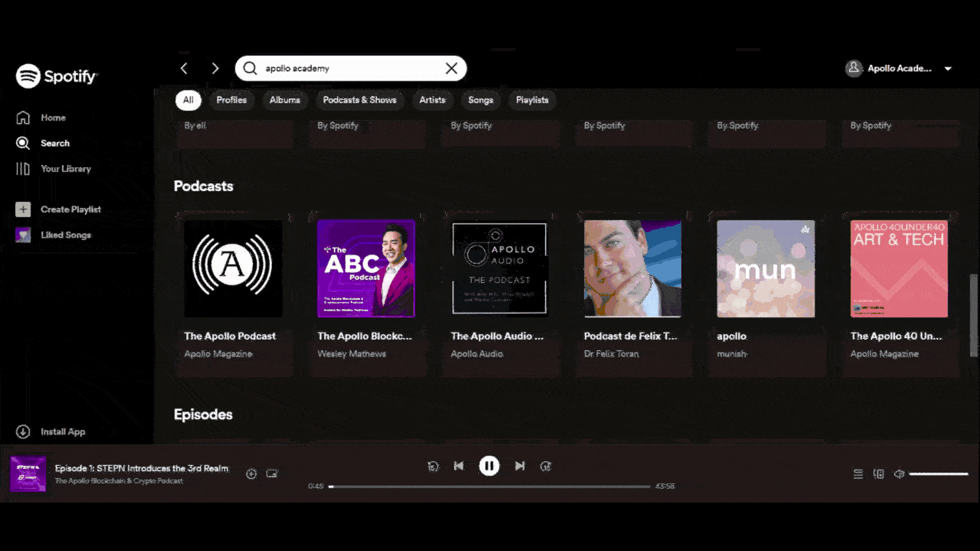Adjust the volume slider
Screen dimensions: 980x551
pos(939,474)
